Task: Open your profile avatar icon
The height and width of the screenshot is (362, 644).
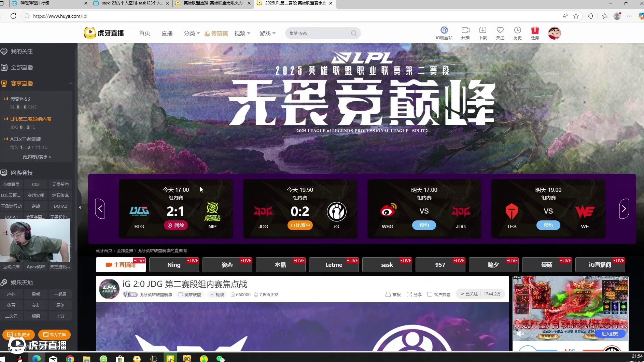Action: pyautogui.click(x=554, y=33)
